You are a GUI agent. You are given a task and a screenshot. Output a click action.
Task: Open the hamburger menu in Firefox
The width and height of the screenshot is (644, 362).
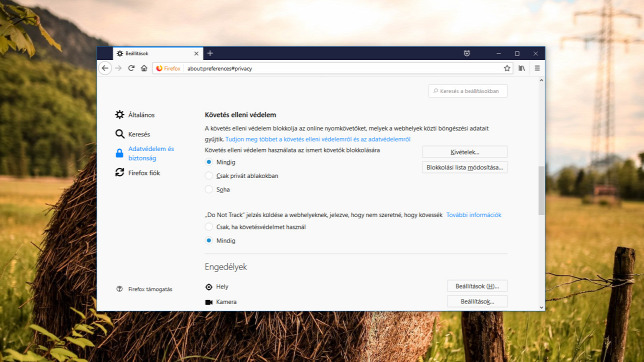pos(537,68)
